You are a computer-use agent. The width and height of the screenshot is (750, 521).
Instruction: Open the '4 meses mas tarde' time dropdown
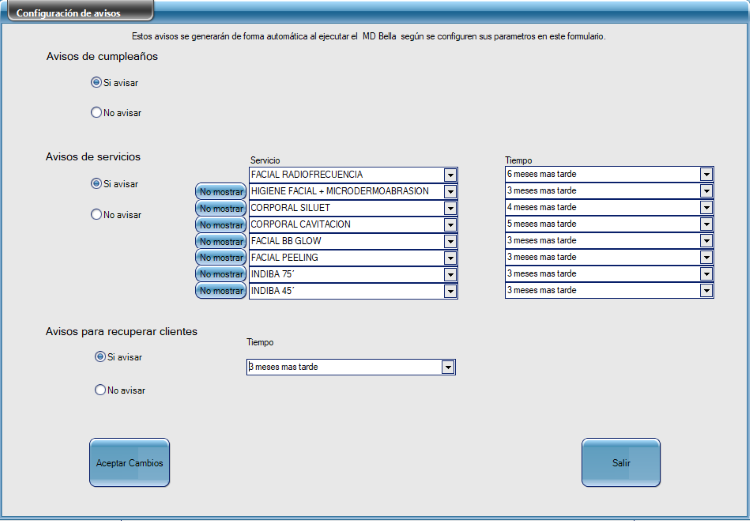[706, 207]
